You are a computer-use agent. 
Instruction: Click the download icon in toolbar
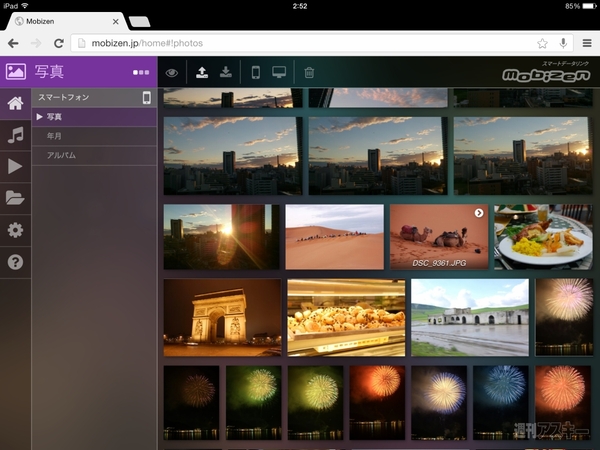point(226,72)
